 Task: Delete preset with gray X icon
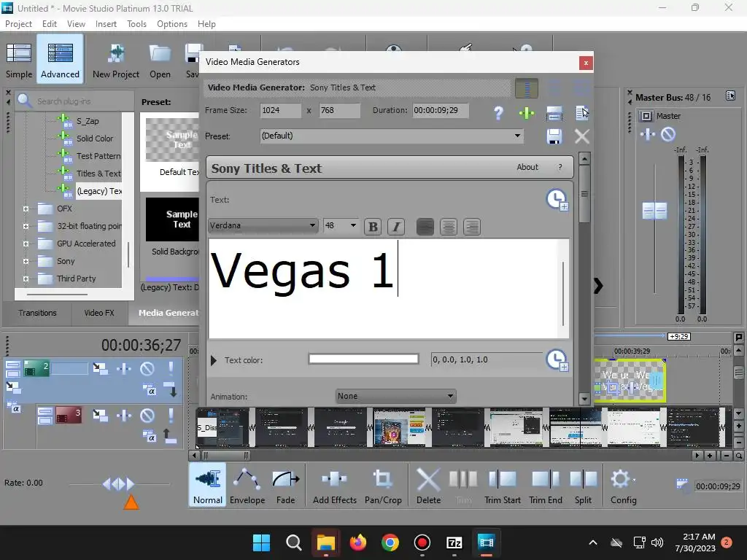(581, 136)
